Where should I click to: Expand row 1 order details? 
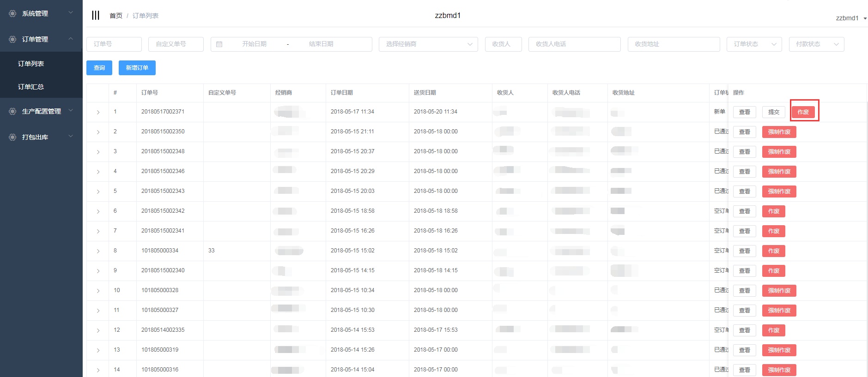[x=98, y=112]
